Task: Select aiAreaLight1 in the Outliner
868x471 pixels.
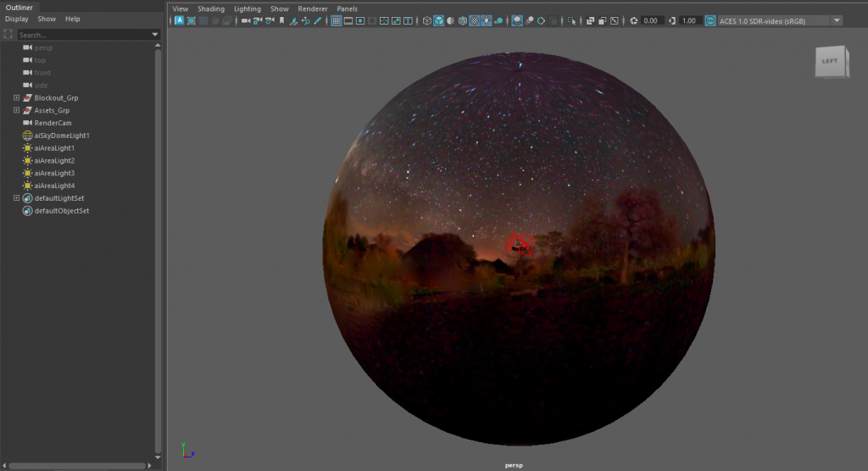Action: click(x=54, y=147)
